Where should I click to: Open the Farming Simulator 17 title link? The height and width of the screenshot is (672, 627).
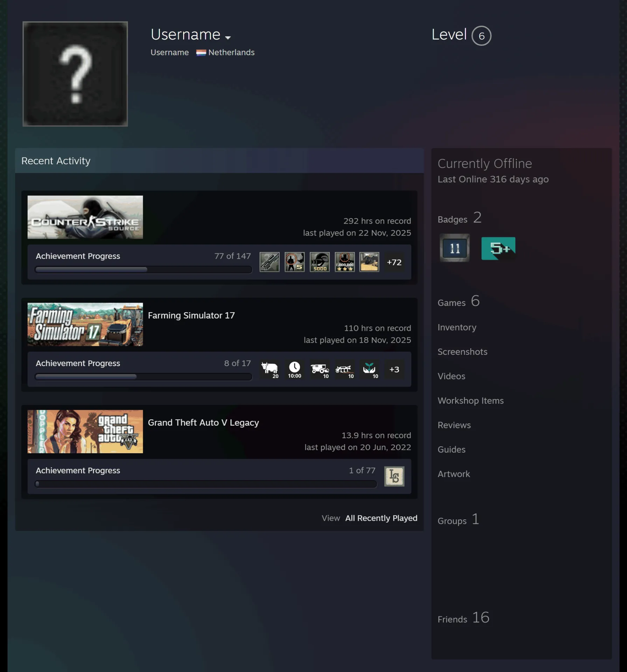(191, 315)
